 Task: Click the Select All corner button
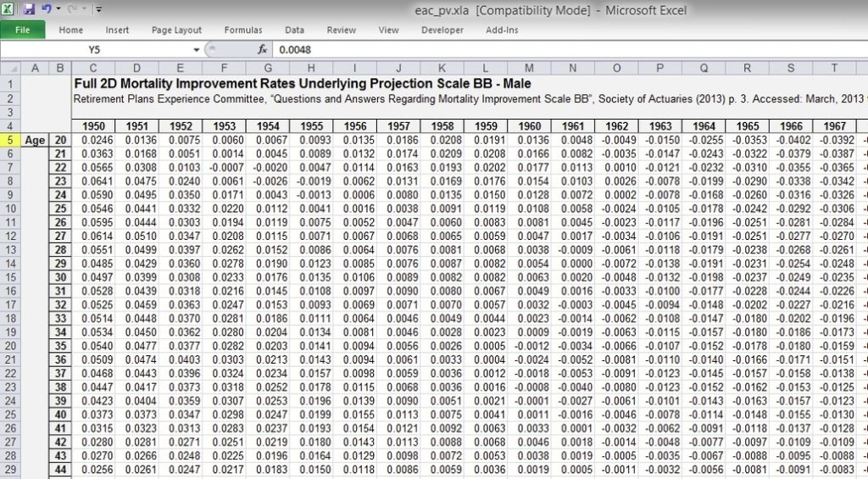[x=10, y=68]
